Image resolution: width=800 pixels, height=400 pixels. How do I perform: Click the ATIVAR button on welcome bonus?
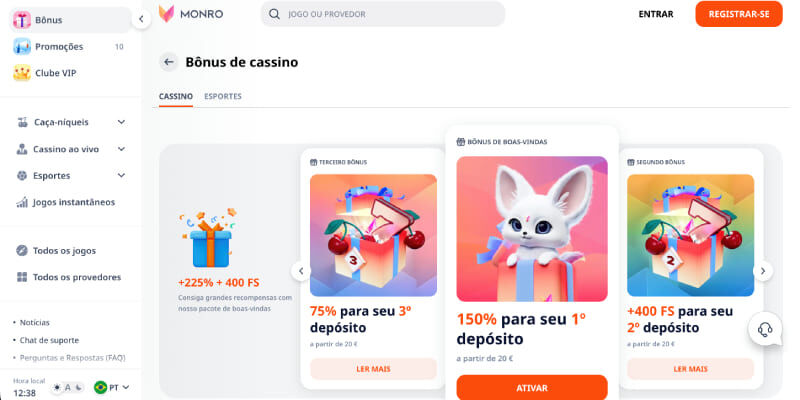point(532,387)
